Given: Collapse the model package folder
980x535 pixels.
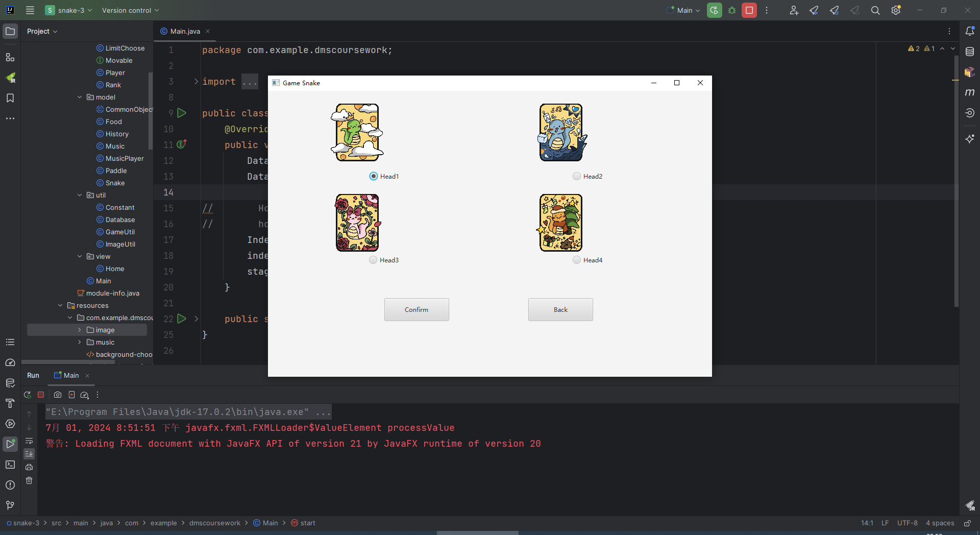Looking at the screenshot, I should (80, 97).
